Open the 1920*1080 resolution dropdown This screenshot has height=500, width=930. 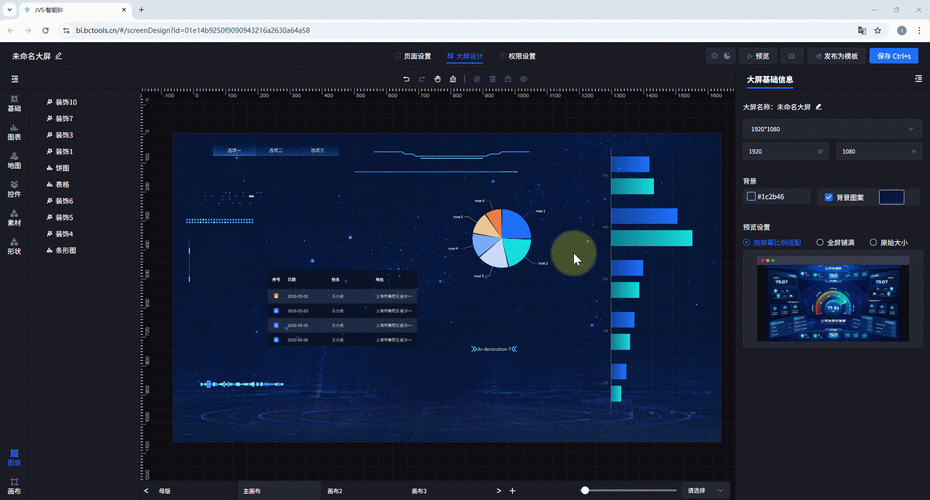pyautogui.click(x=831, y=129)
